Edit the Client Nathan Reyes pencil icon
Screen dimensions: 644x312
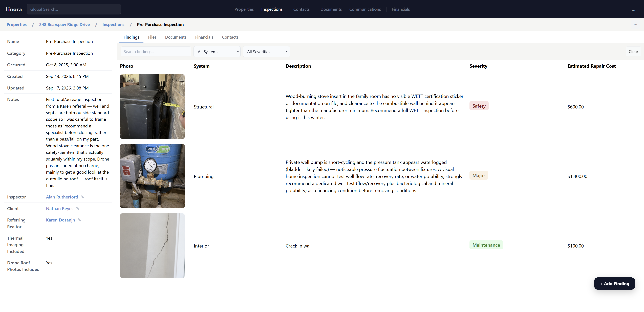78,209
